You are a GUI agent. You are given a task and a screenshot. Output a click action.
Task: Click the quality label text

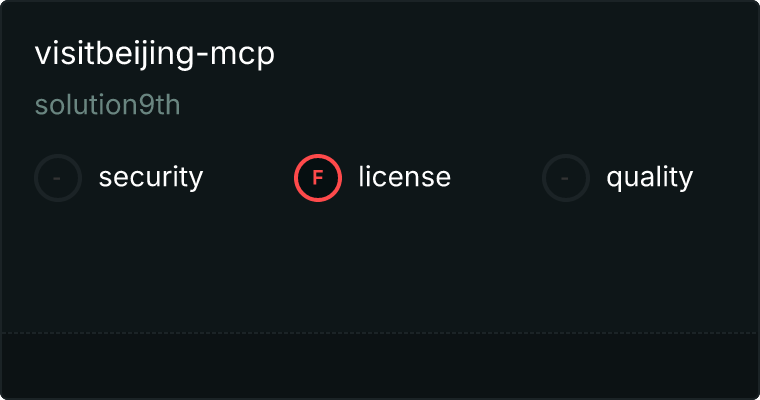(649, 177)
